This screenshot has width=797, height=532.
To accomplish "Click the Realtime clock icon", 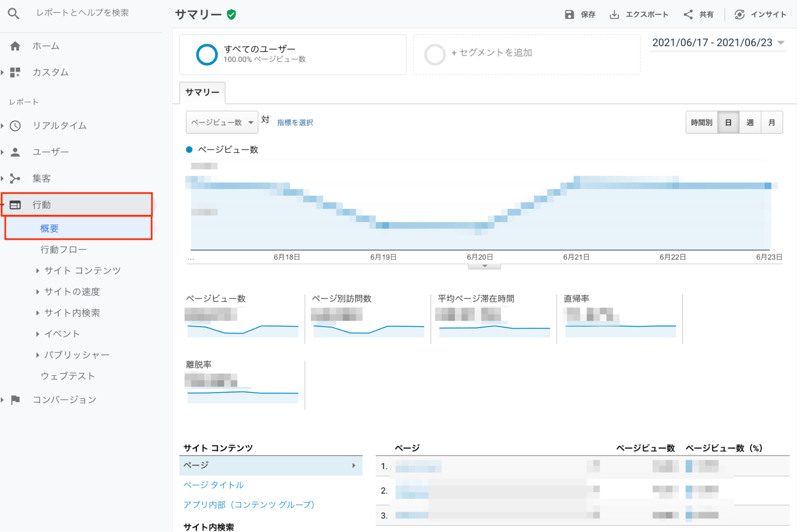I will 15,126.
